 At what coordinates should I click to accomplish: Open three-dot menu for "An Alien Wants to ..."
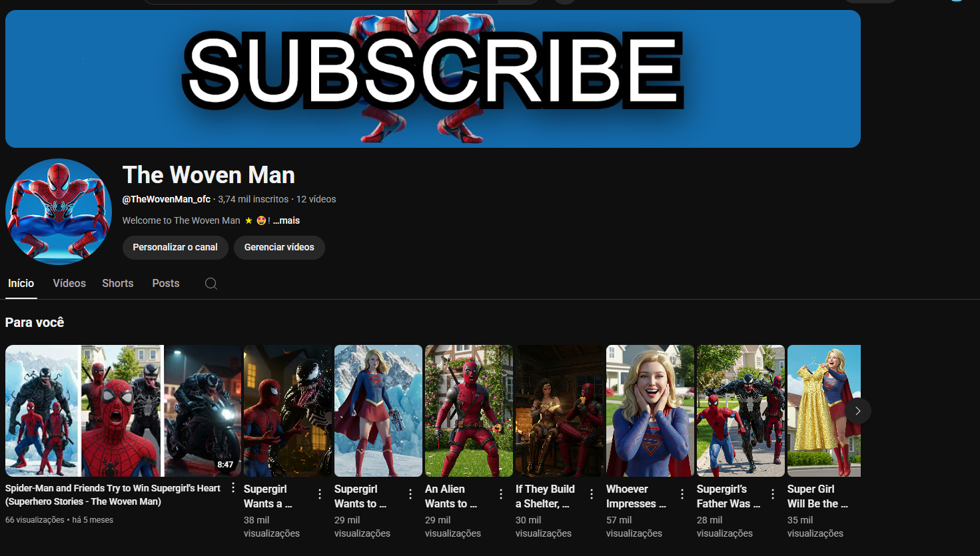pos(501,494)
